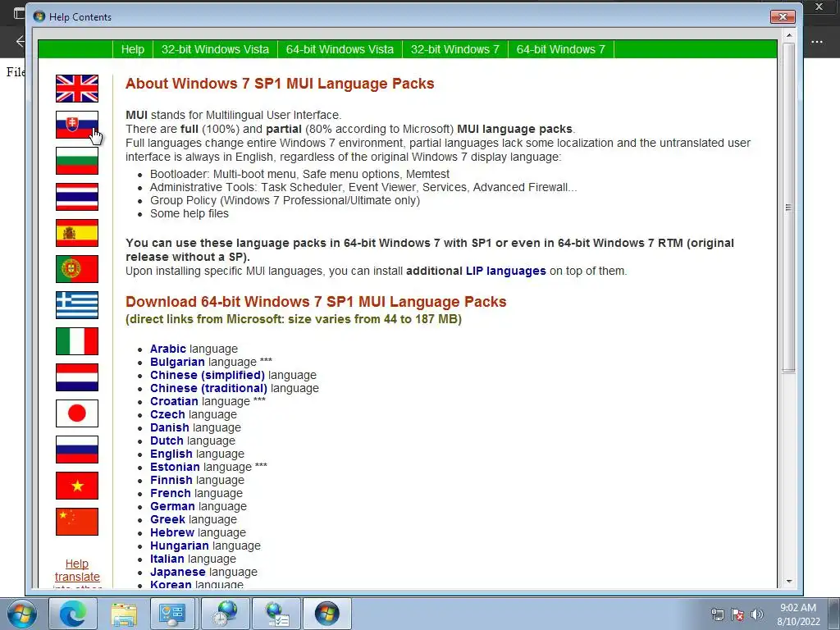
Task: Switch to the active Windows-logo taskbar app
Action: [327, 614]
